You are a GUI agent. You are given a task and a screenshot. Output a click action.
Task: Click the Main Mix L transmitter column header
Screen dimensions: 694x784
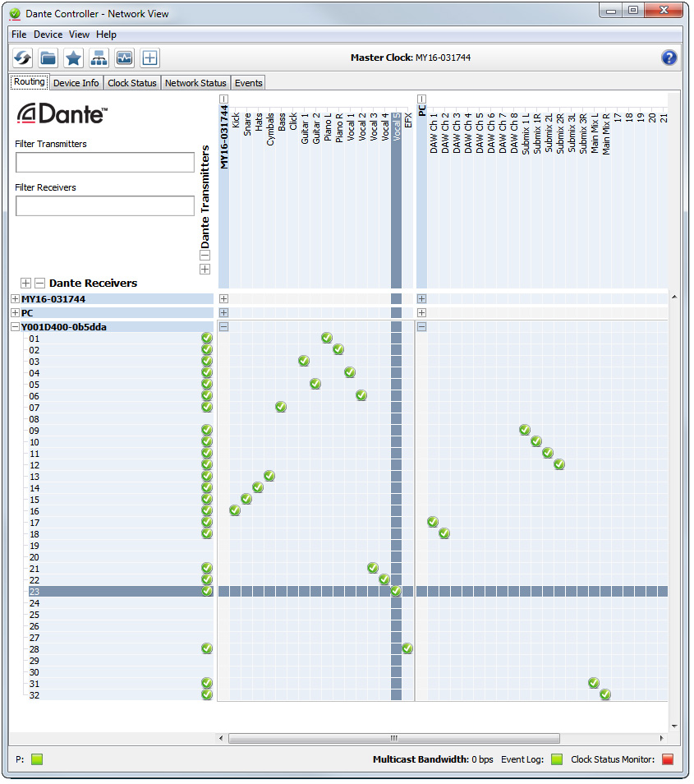594,133
